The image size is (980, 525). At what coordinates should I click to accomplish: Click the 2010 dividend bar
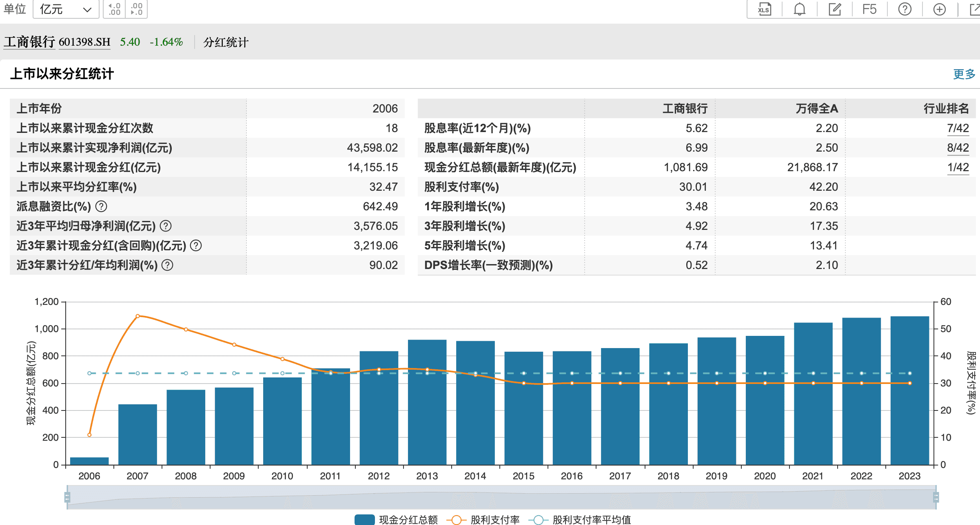click(282, 421)
